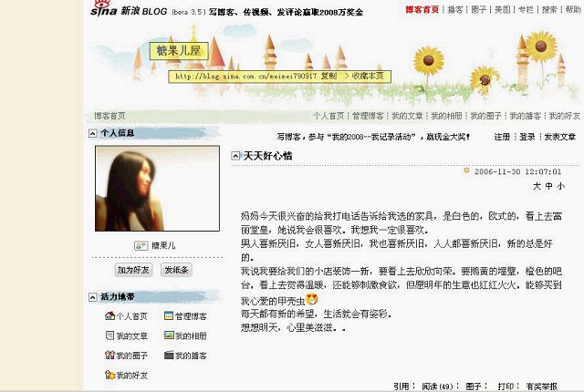Set font size to 中
This screenshot has height=392, width=584.
coord(548,186)
